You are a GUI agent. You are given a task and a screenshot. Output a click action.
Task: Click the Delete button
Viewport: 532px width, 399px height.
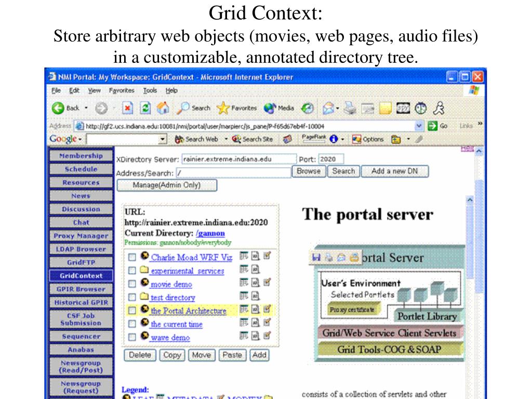point(140,355)
